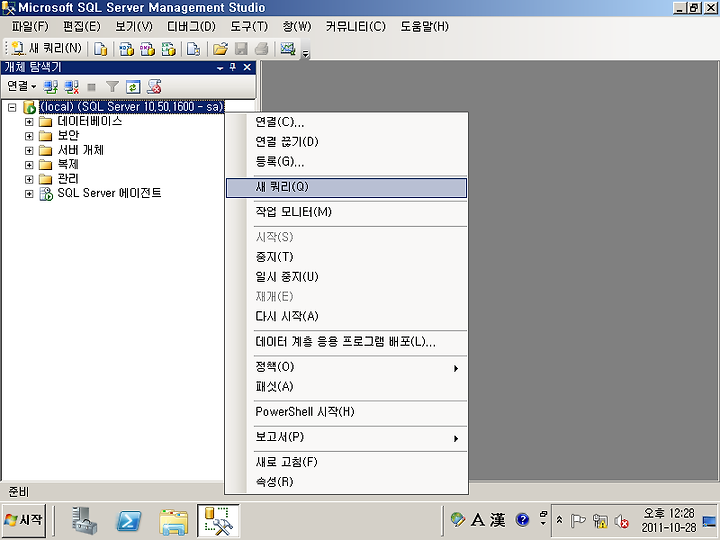Image resolution: width=720 pixels, height=540 pixels.
Task: Choose 일시 중지(U) in context menu
Action: pyautogui.click(x=347, y=277)
